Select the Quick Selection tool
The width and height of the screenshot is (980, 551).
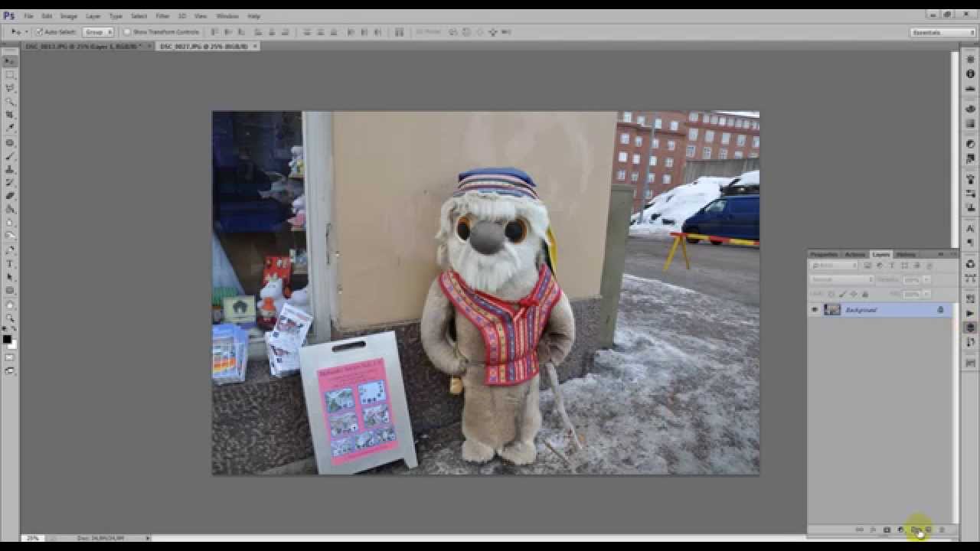coord(10,102)
